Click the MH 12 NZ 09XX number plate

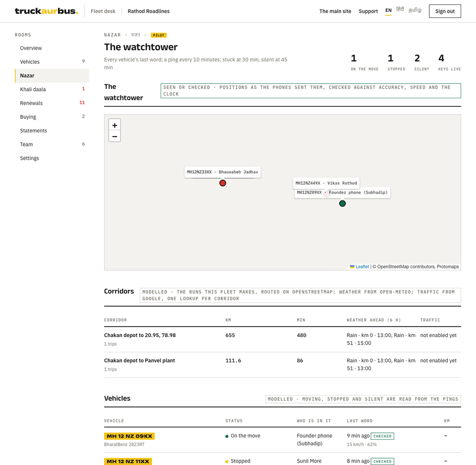tap(129, 436)
